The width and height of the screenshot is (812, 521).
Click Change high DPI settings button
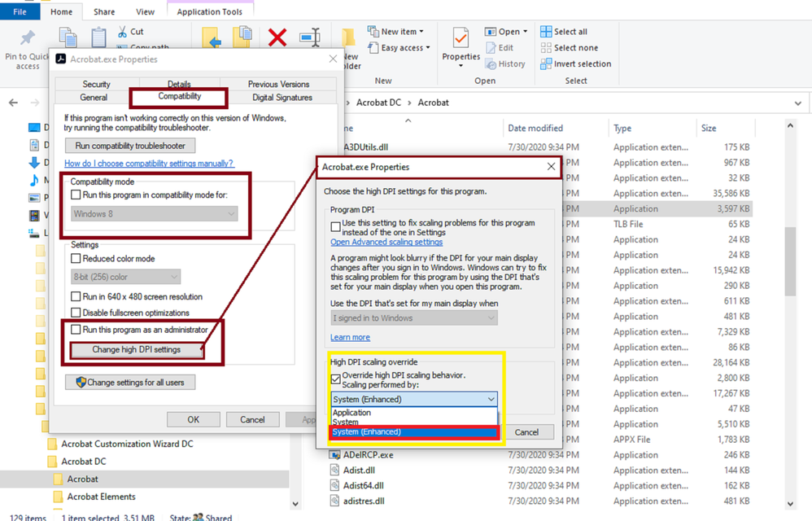136,349
